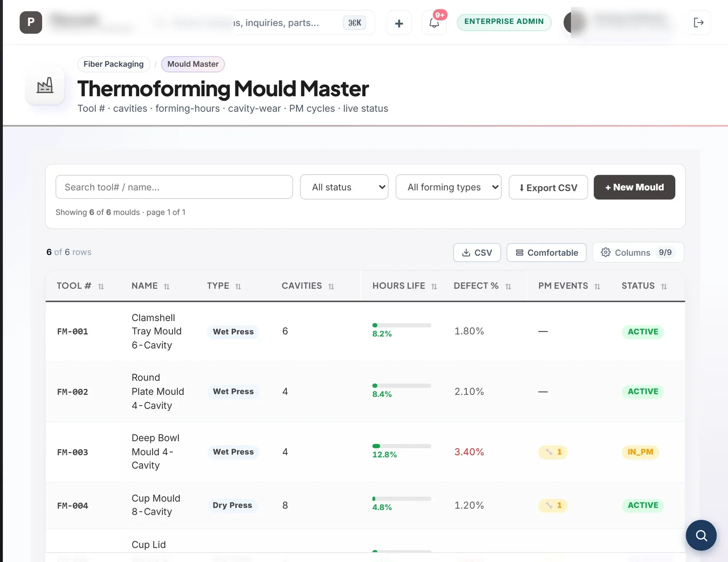The image size is (728, 562).
Task: Click the P app logo icon
Action: (x=31, y=22)
